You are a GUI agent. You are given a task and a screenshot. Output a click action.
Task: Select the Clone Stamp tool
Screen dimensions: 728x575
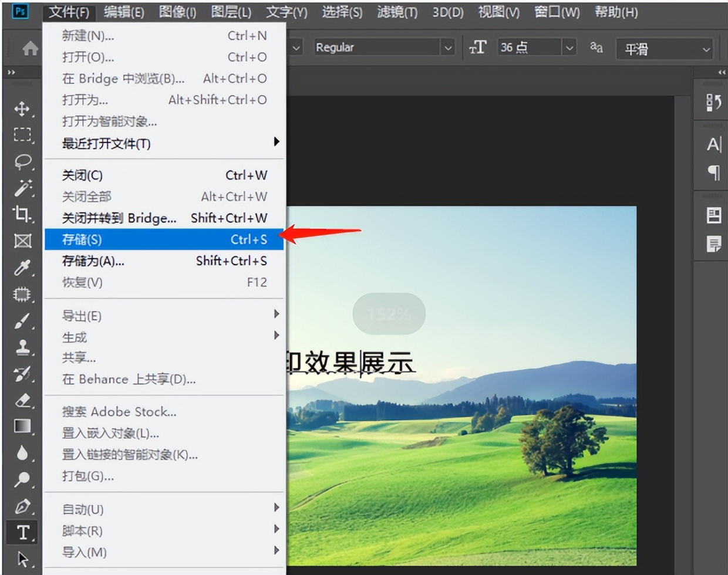[22, 348]
